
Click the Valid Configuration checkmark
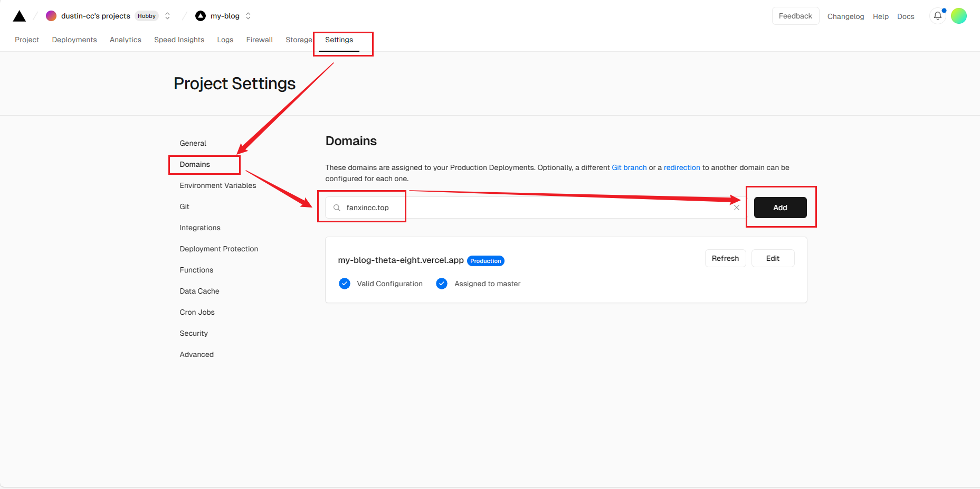click(345, 284)
